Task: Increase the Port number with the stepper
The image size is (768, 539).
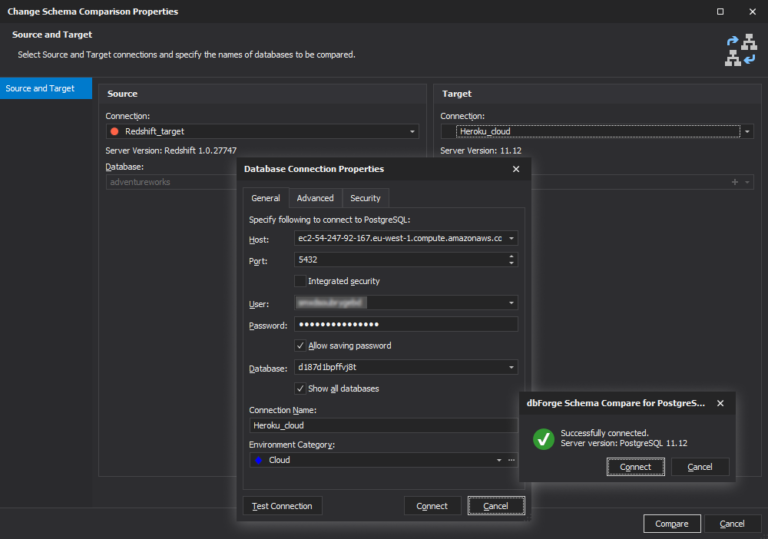Action: [512, 256]
